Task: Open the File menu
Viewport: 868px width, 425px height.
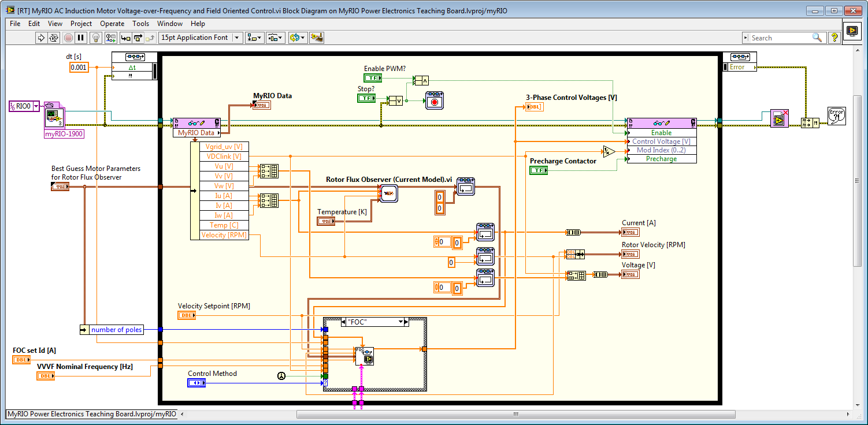Action: click(15, 24)
